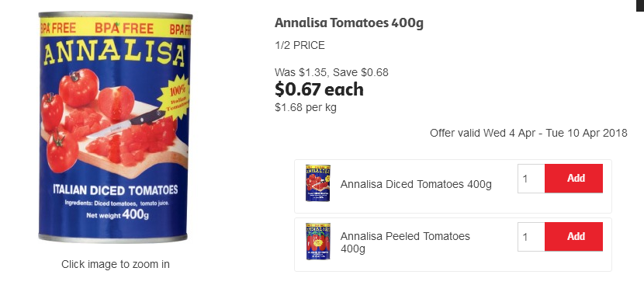Viewport: 644px width, 299px height.
Task: Open the Diced Tomatoes can thumbnail
Action: pos(318,183)
